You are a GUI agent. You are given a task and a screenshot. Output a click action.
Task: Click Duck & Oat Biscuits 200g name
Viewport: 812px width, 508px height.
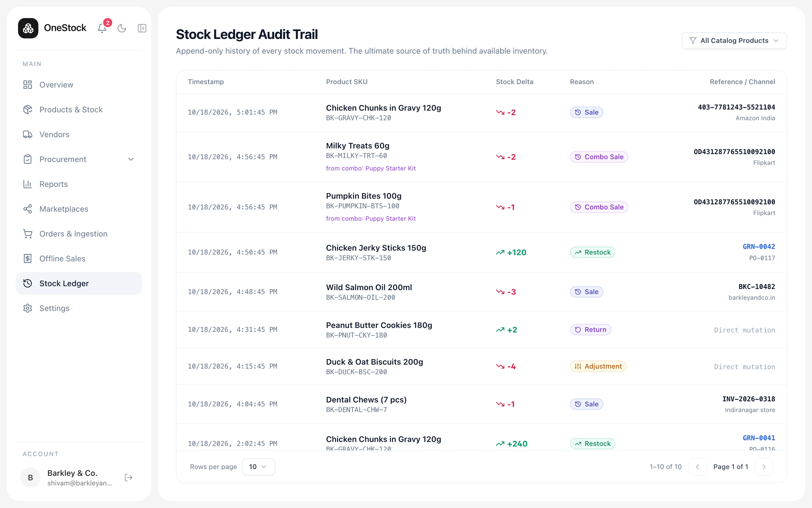pyautogui.click(x=374, y=362)
